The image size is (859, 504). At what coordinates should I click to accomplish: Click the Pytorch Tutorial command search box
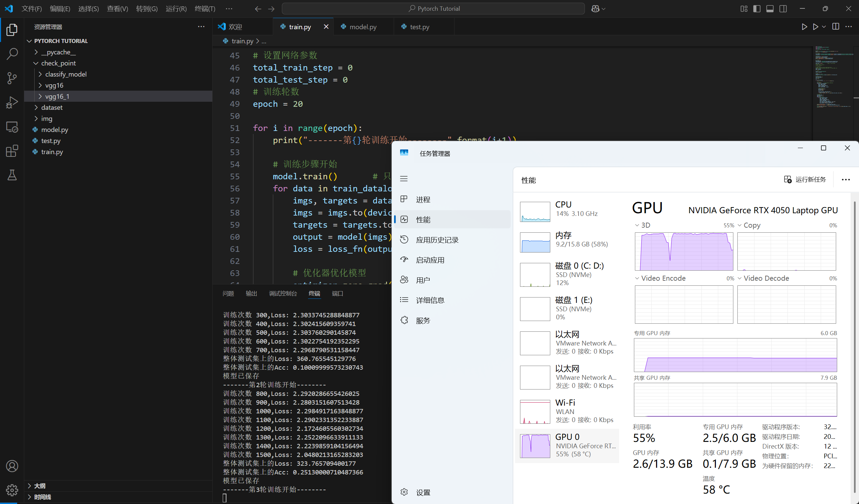433,8
